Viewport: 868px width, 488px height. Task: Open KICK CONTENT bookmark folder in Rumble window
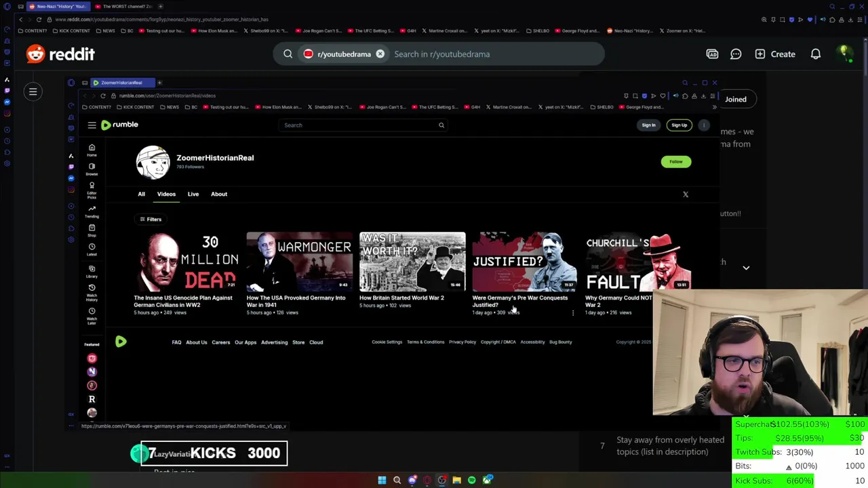(x=135, y=107)
